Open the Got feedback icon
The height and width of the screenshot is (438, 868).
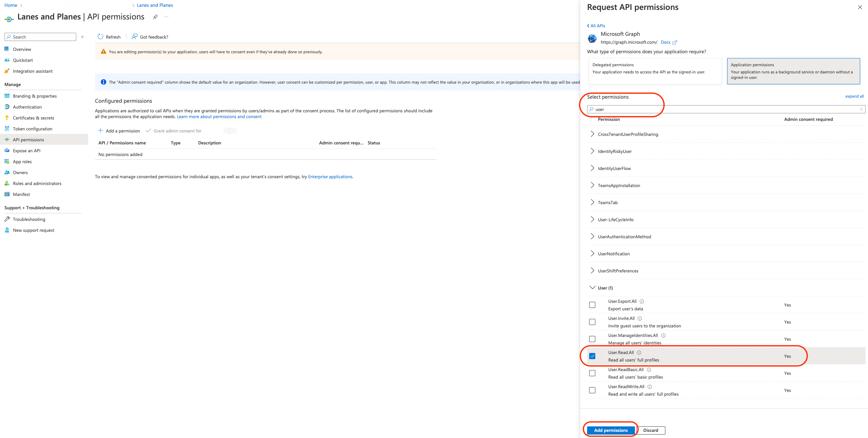pyautogui.click(x=135, y=37)
